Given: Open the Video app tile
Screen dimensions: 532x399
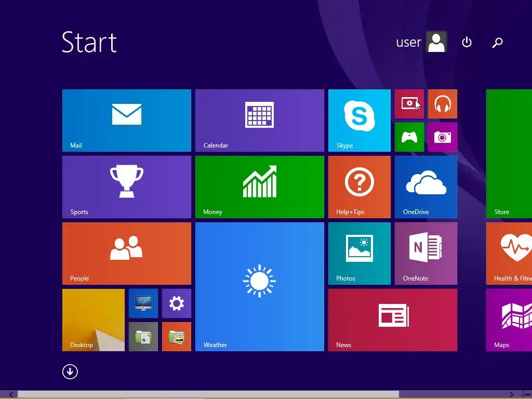Looking at the screenshot, I should point(409,104).
